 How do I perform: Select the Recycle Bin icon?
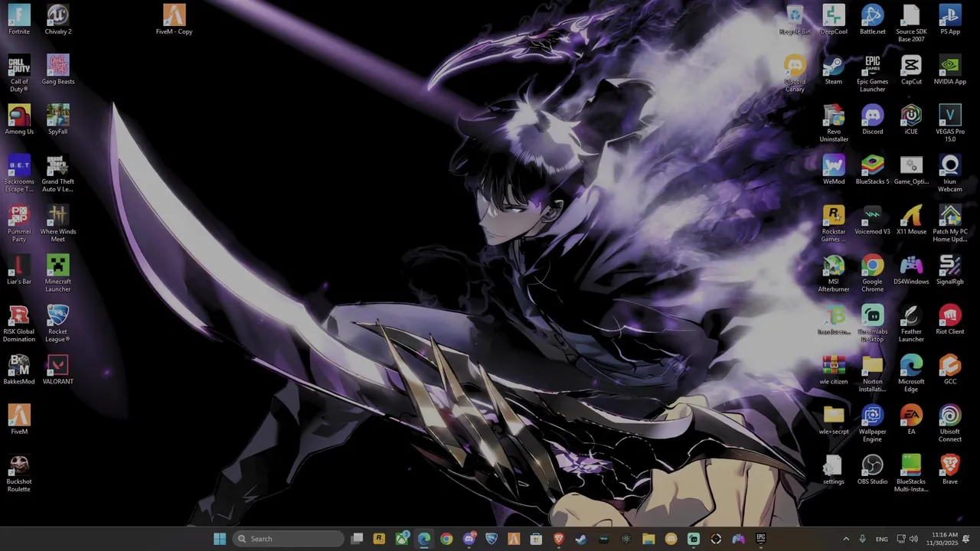click(795, 20)
